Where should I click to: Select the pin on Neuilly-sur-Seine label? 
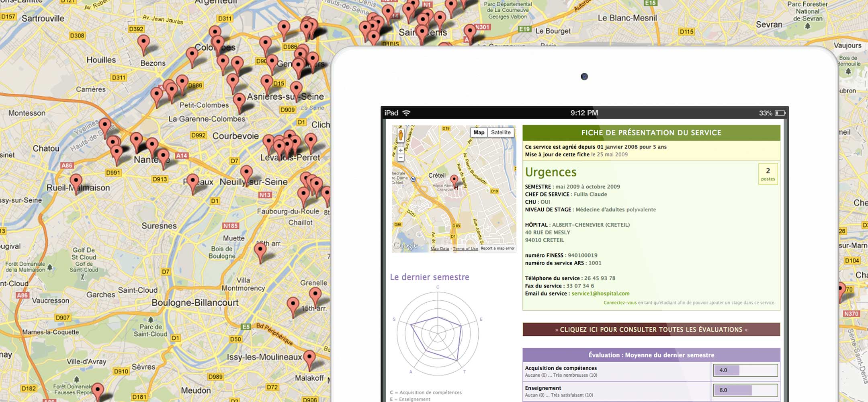tap(246, 176)
